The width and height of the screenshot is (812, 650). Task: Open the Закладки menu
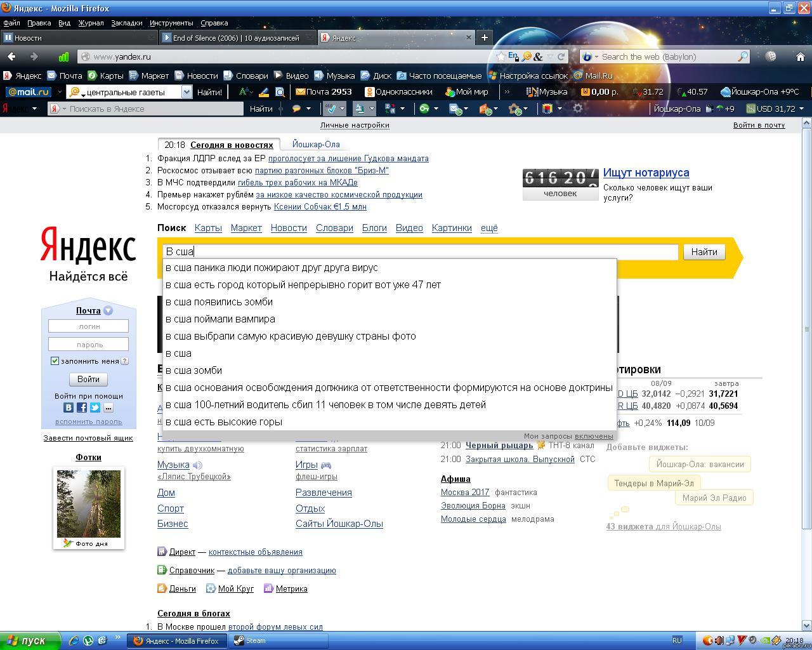pos(126,23)
